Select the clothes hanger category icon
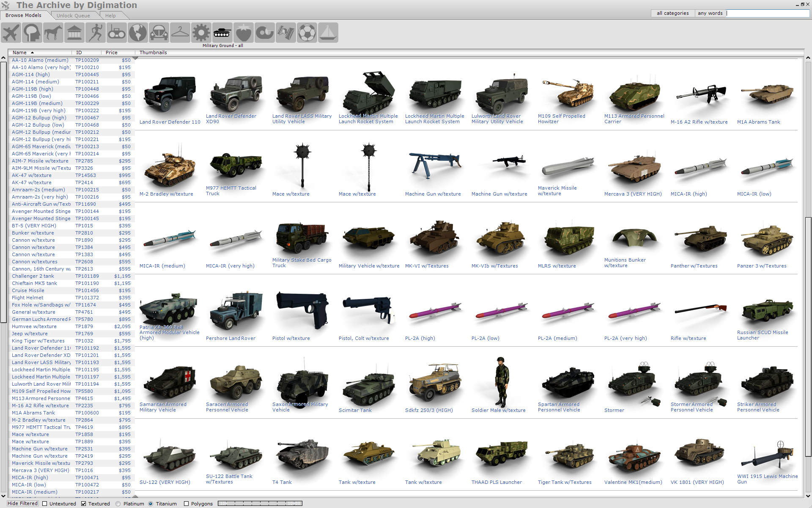The height and width of the screenshot is (508, 812). [180, 33]
